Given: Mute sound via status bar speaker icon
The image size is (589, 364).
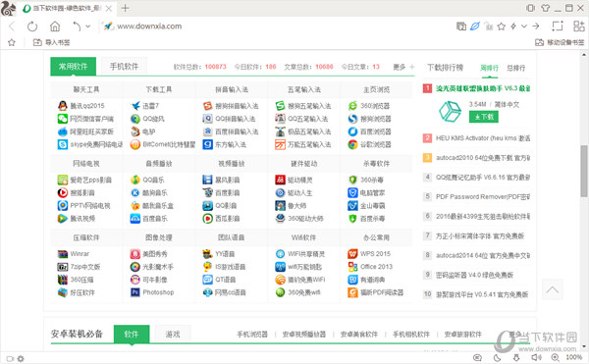Looking at the screenshot, I should (x=536, y=358).
